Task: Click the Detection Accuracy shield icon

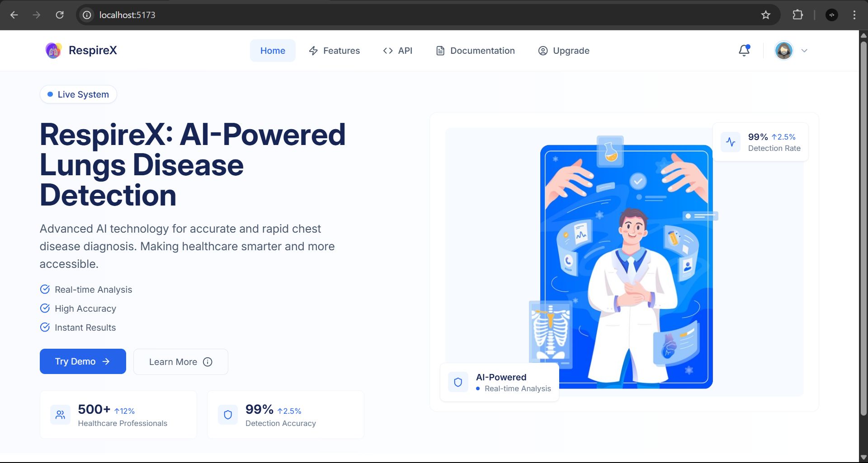Action: coord(228,415)
